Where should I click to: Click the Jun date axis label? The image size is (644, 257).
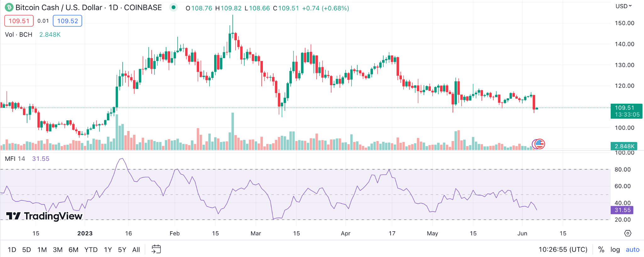coord(522,233)
